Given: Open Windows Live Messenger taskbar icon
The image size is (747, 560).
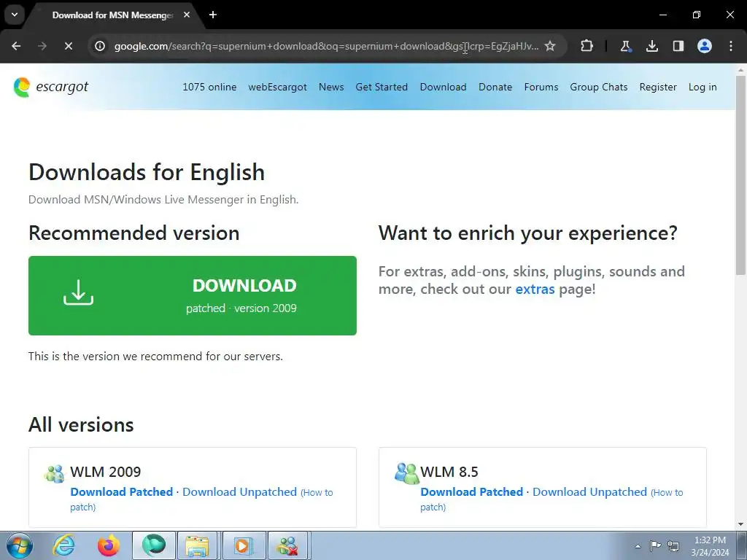Looking at the screenshot, I should pyautogui.click(x=287, y=545).
